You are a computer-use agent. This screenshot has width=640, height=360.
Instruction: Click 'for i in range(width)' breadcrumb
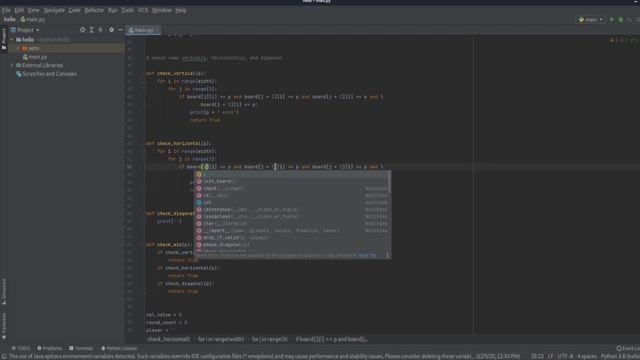[221, 339]
